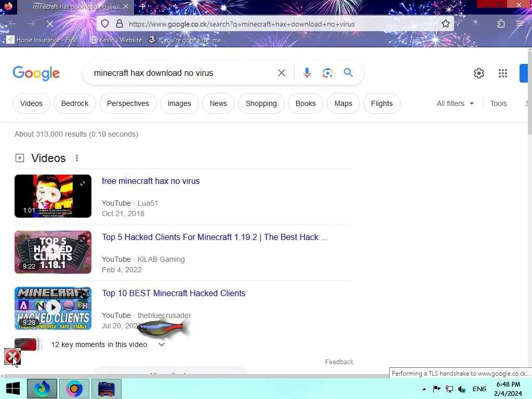Open "free minecraft hax no virus" video link
532x399 pixels.
coord(151,181)
